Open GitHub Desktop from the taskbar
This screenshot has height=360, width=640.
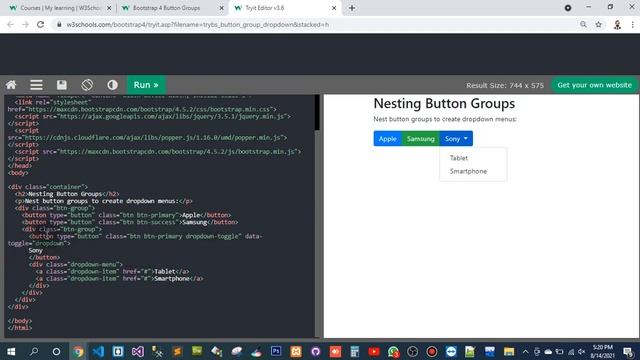coord(316,351)
